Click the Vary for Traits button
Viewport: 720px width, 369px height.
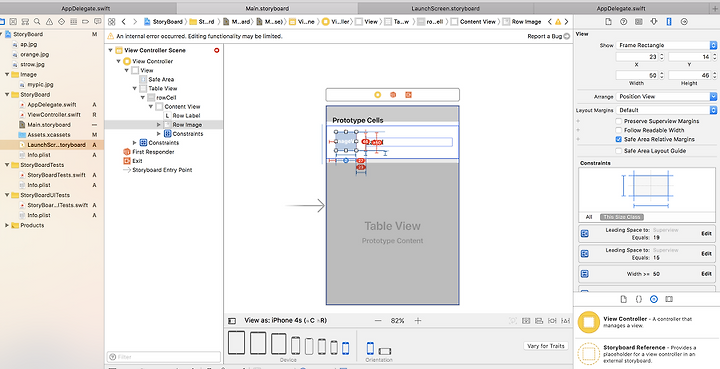click(546, 346)
